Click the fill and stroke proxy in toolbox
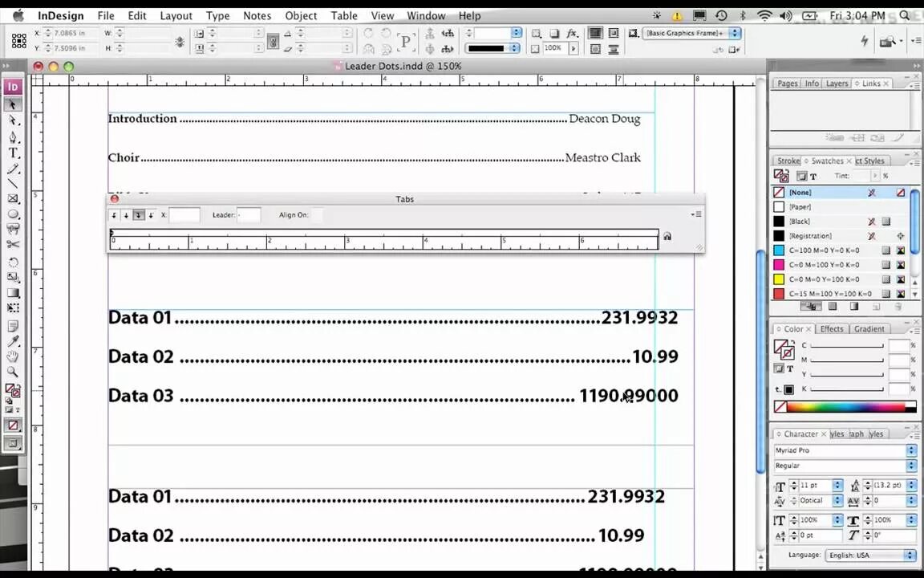Viewport: 924px width, 578px height. (x=12, y=390)
